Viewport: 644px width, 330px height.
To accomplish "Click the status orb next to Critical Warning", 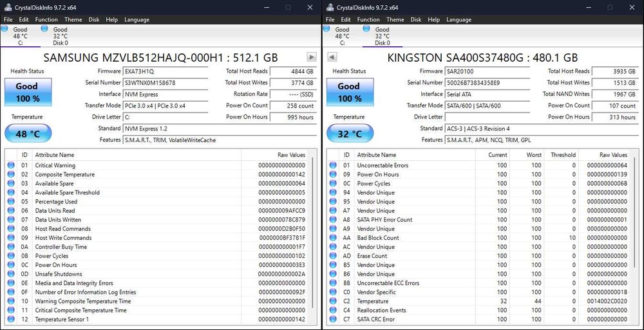I will pos(11,165).
